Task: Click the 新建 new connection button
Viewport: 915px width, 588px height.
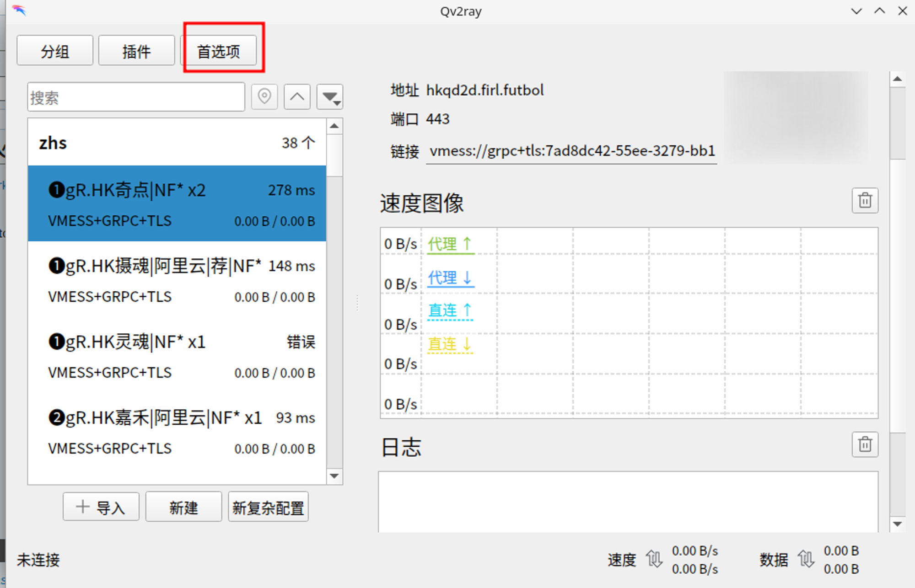Action: pos(183,507)
